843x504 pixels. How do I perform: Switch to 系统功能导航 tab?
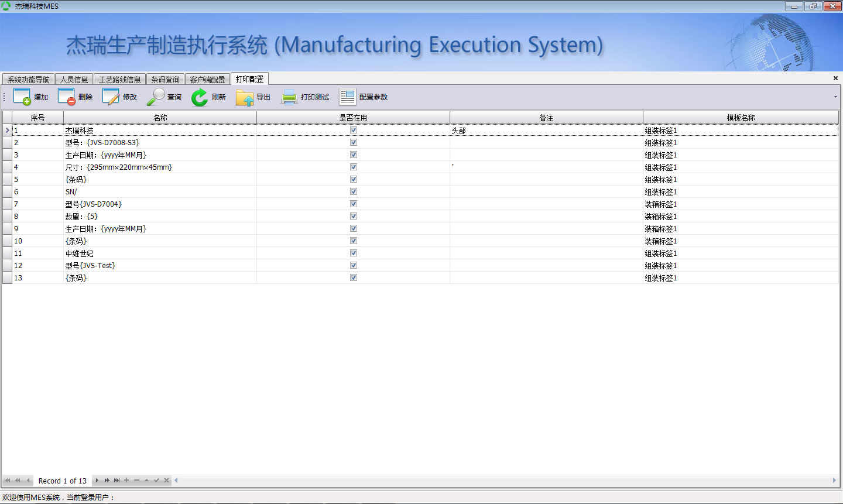pos(28,80)
